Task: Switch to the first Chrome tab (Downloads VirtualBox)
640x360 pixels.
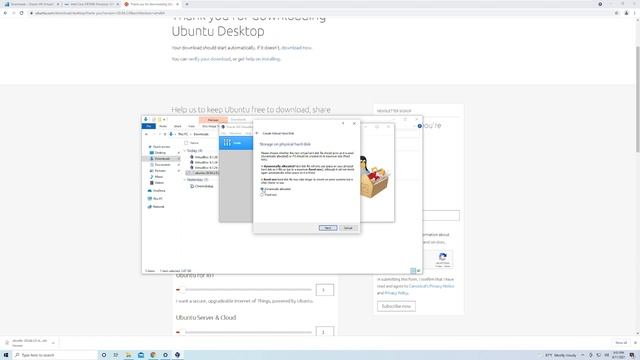Action: (x=31, y=4)
